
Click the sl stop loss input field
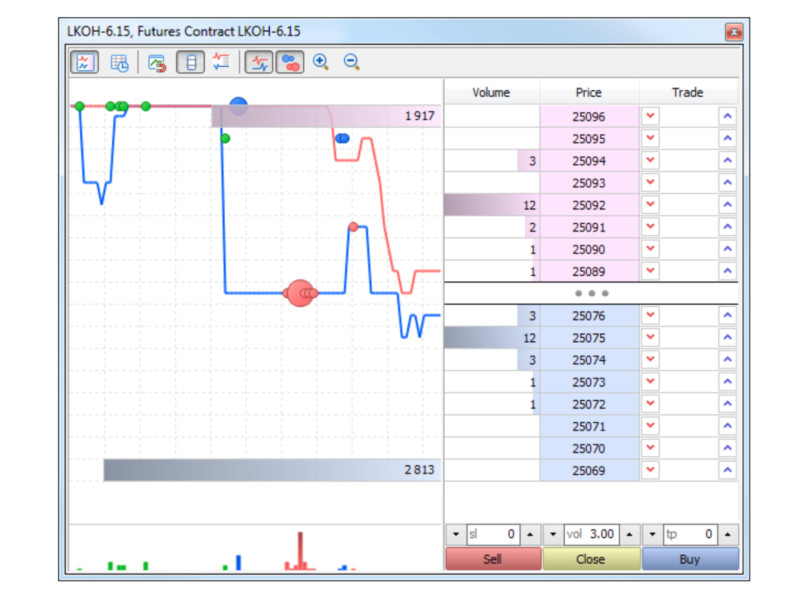coord(493,534)
